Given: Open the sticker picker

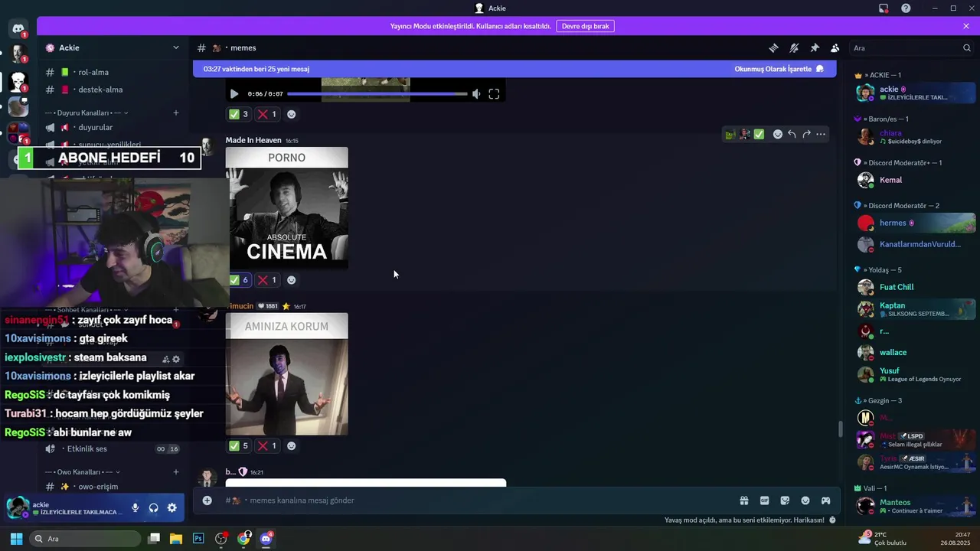Looking at the screenshot, I should click(785, 500).
